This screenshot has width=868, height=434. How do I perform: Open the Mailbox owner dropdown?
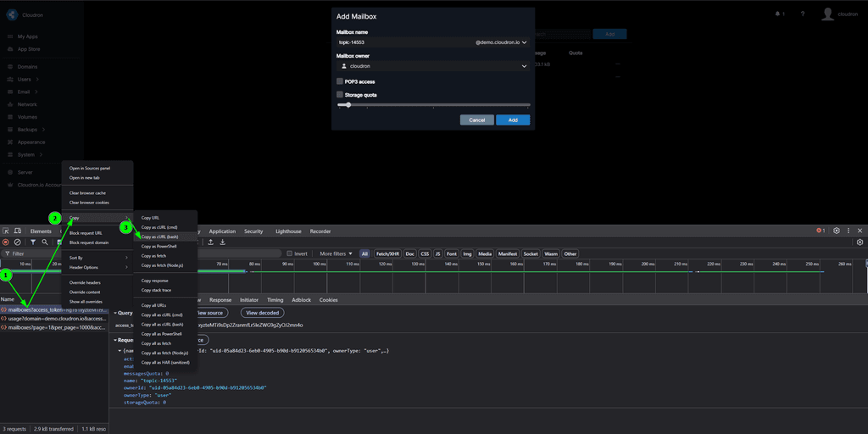point(432,65)
